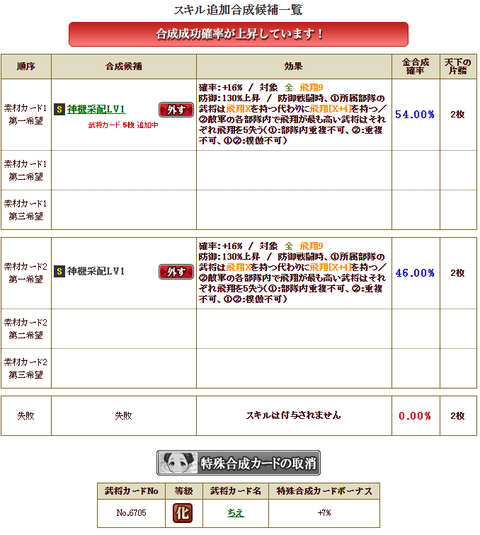This screenshot has height=535, width=480.
Task: Click the 等級 column header
Action: (x=184, y=491)
